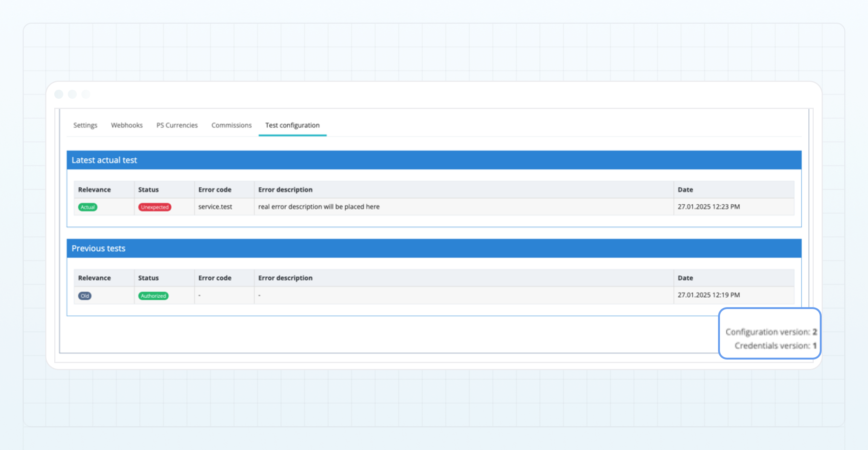Select the Test configuration tab

[292, 125]
